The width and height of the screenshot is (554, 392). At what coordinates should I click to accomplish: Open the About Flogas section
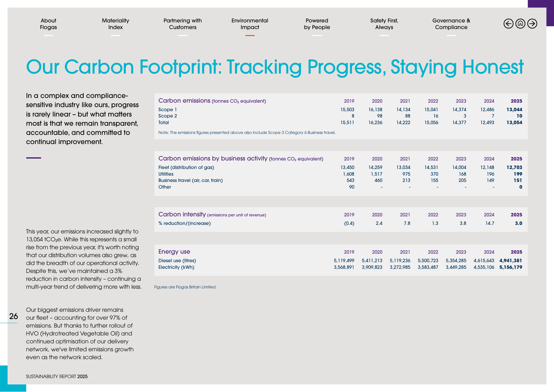point(48,24)
